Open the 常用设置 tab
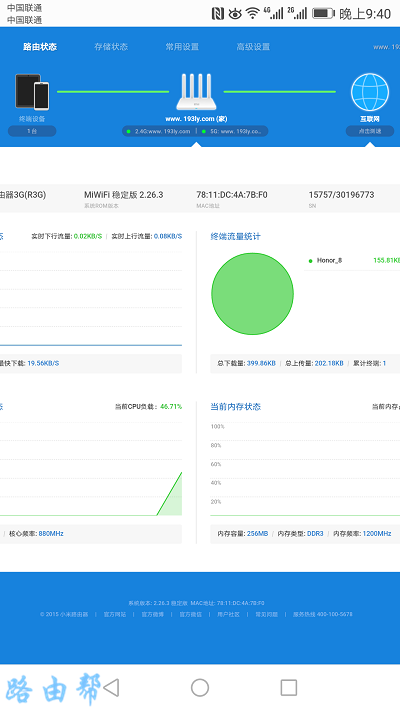The width and height of the screenshot is (400, 711). 182,47
